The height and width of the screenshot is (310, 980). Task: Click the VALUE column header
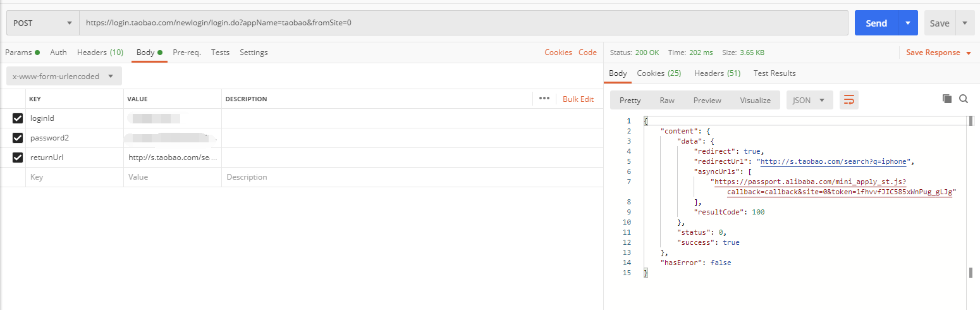pyautogui.click(x=137, y=99)
